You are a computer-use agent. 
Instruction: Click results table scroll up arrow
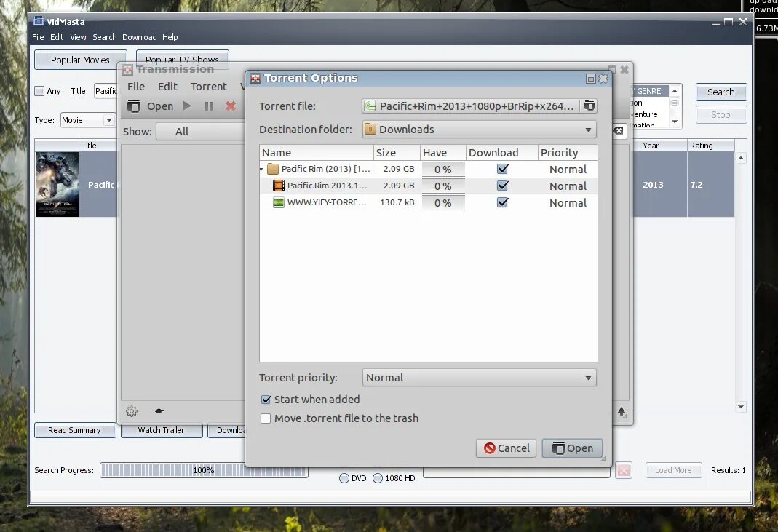tap(741, 158)
